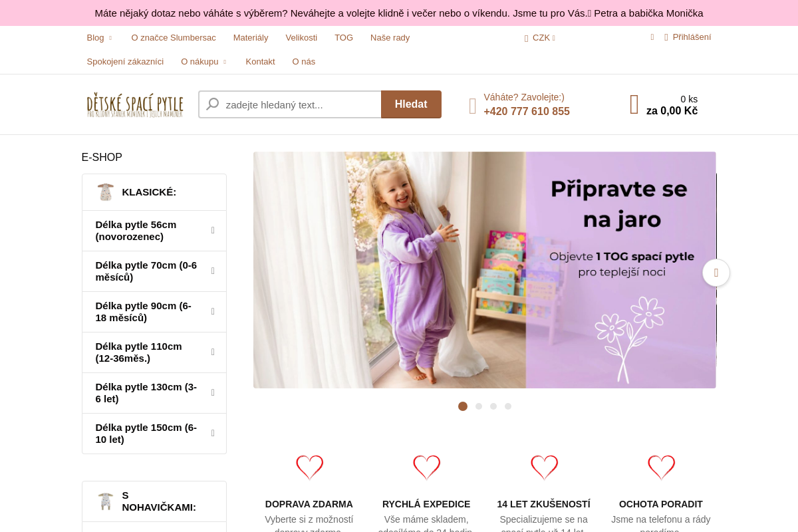798x532 pixels.
Task: Click the heart icon above Doprava zdarma
Action: point(309,467)
